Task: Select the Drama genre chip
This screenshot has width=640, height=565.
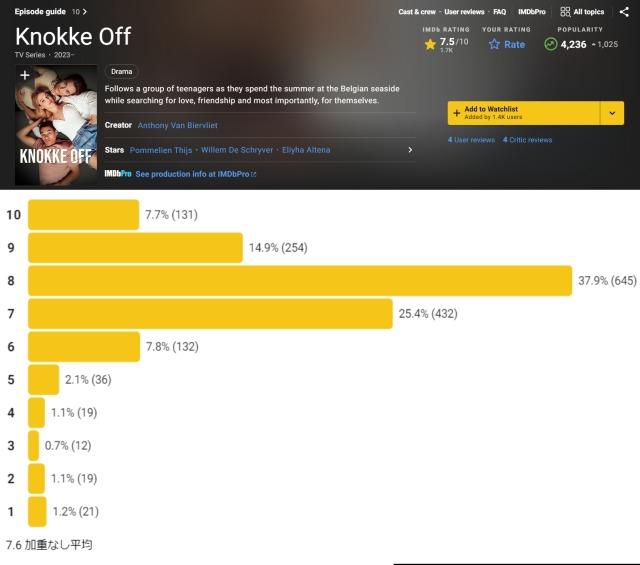Action: (121, 72)
